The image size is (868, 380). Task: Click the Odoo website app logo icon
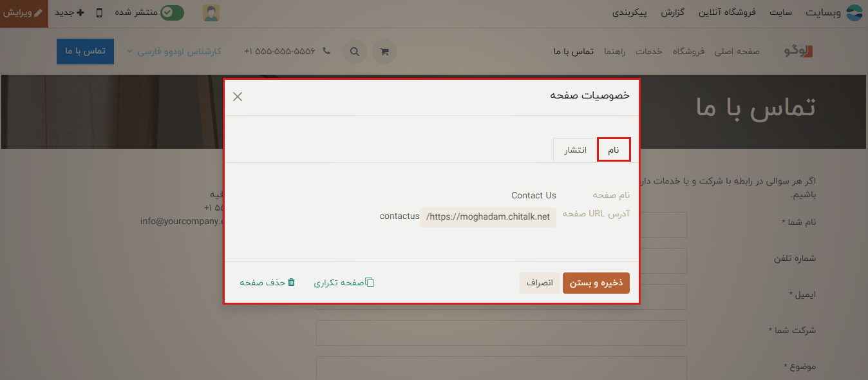click(x=854, y=13)
